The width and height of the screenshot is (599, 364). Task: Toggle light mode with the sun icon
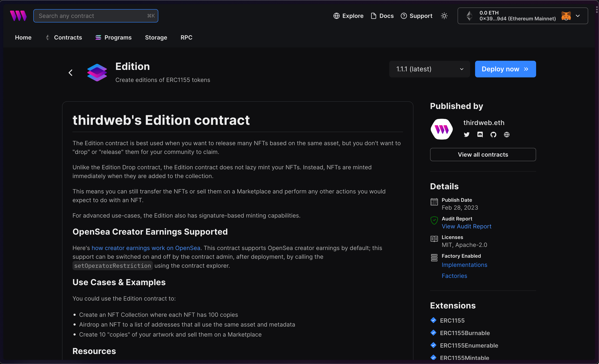444,16
